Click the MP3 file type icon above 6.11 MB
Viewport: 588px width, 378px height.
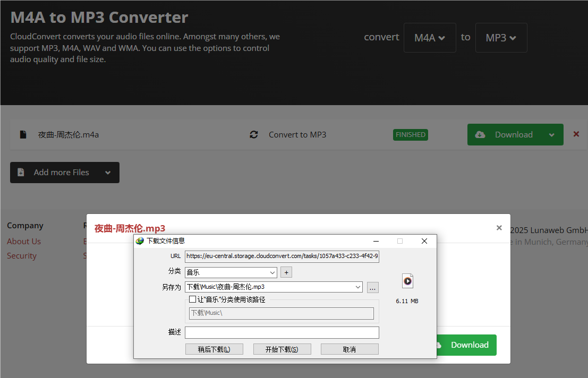click(407, 281)
